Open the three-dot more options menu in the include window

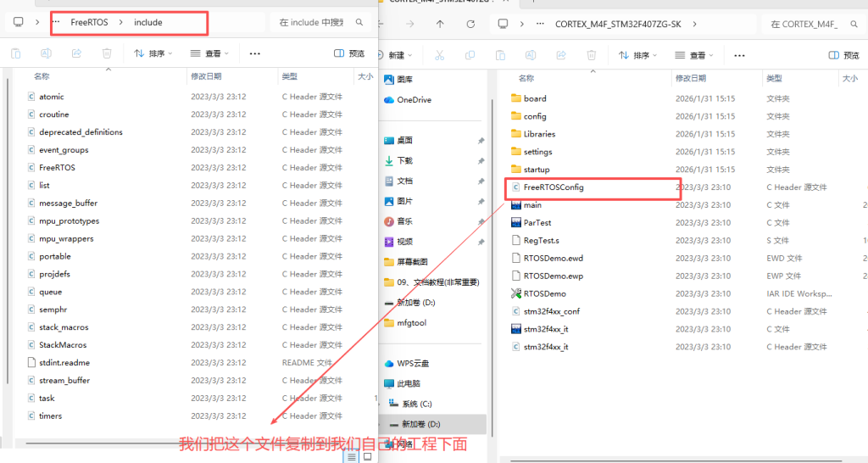(254, 53)
